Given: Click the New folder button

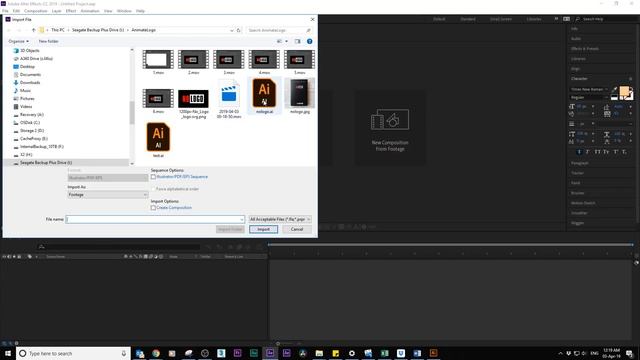Looking at the screenshot, I should (x=48, y=41).
